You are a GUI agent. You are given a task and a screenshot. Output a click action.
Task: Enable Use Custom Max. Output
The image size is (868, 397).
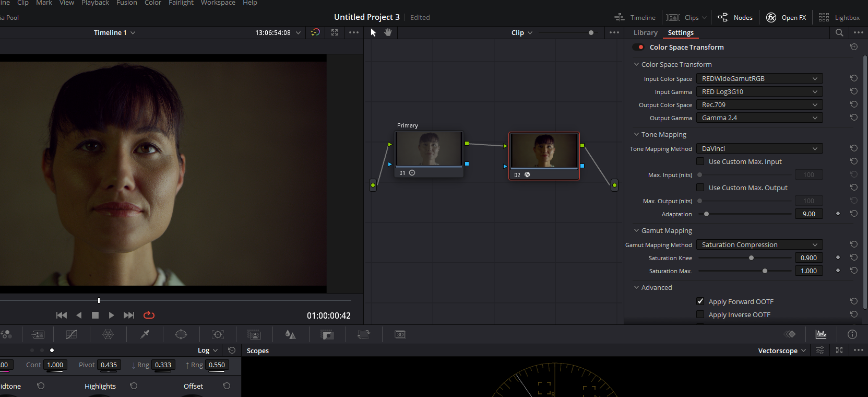(700, 188)
